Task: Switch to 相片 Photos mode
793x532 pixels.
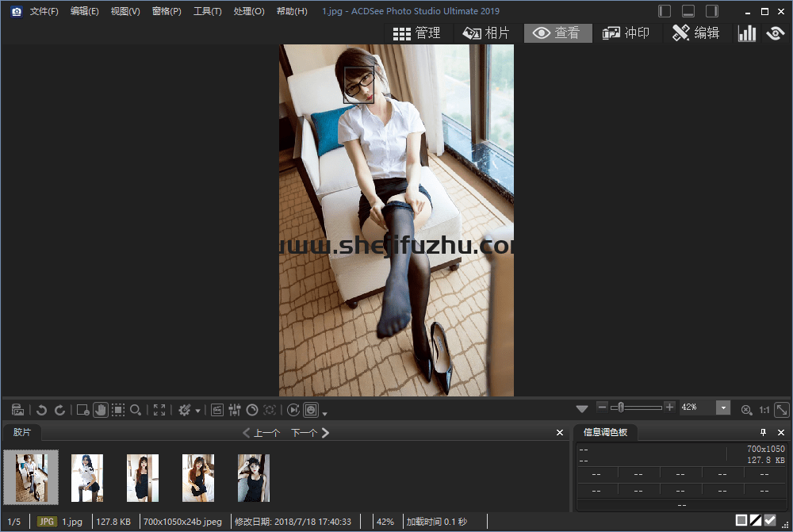Action: click(x=487, y=33)
